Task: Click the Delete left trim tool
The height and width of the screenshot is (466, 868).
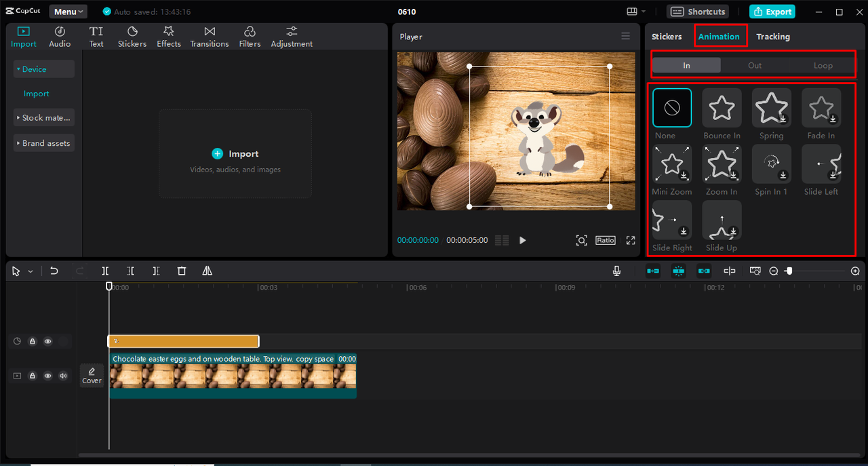Action: (131, 271)
